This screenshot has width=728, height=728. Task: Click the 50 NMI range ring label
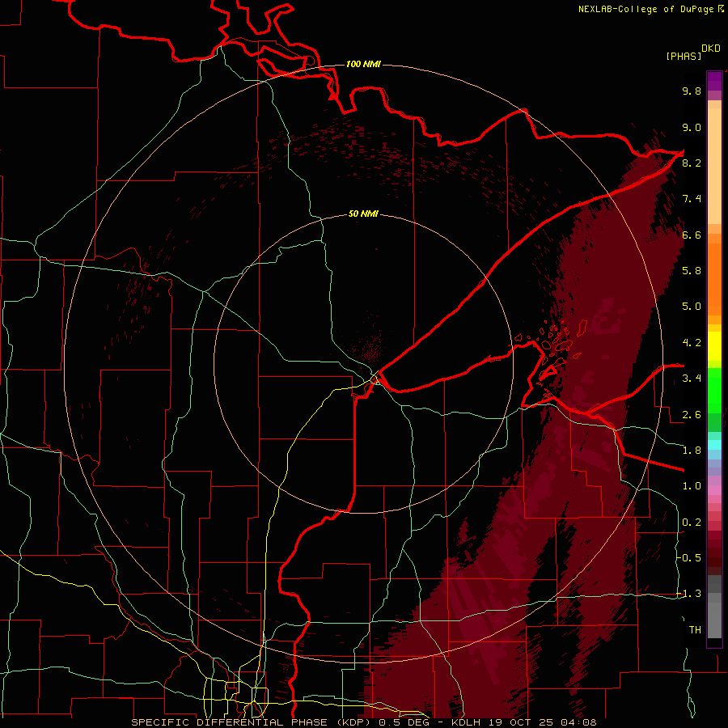[363, 214]
